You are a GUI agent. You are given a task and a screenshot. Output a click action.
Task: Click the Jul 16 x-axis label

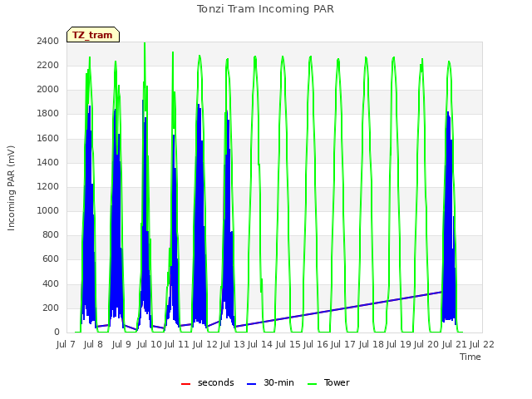[316, 344]
